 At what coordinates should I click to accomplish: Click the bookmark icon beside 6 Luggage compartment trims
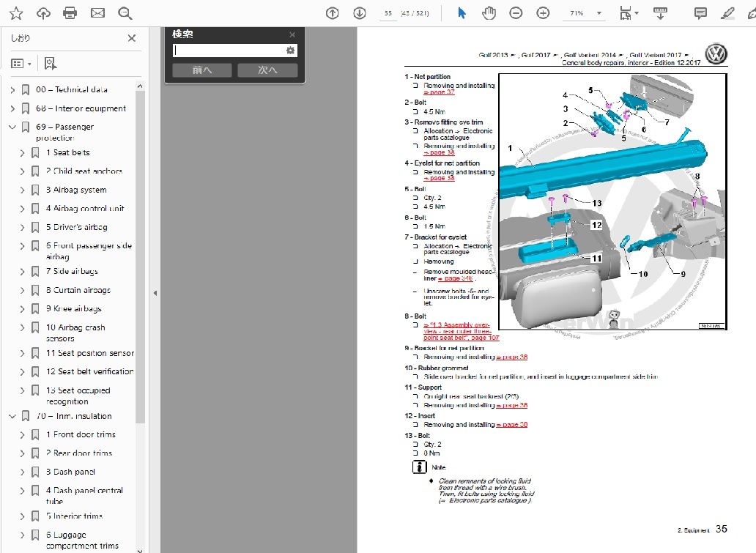35,535
